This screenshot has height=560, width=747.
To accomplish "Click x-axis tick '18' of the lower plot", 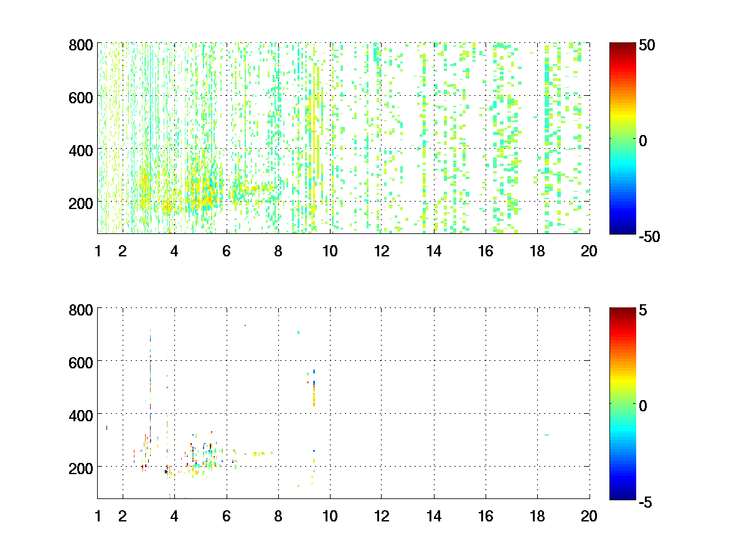I will coord(537,516).
